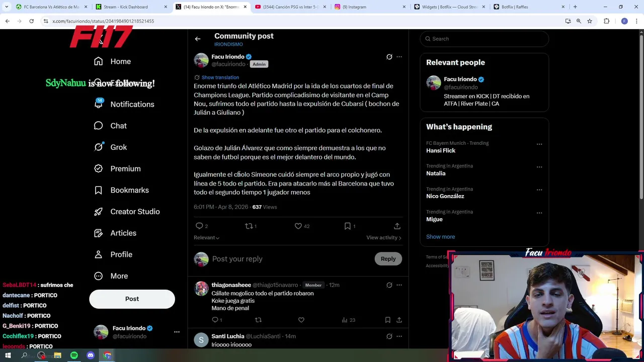The image size is (644, 362).
Task: Open Grok from the sidebar
Action: 111,147
